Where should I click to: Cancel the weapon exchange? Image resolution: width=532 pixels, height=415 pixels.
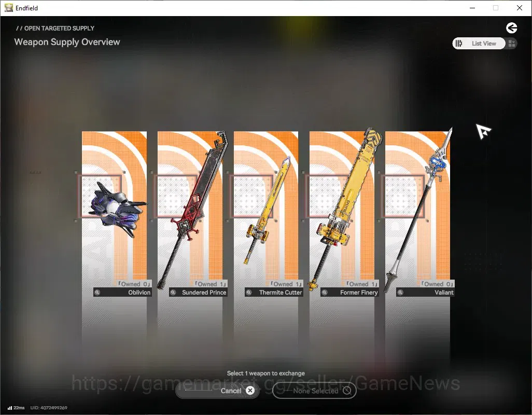(217, 391)
